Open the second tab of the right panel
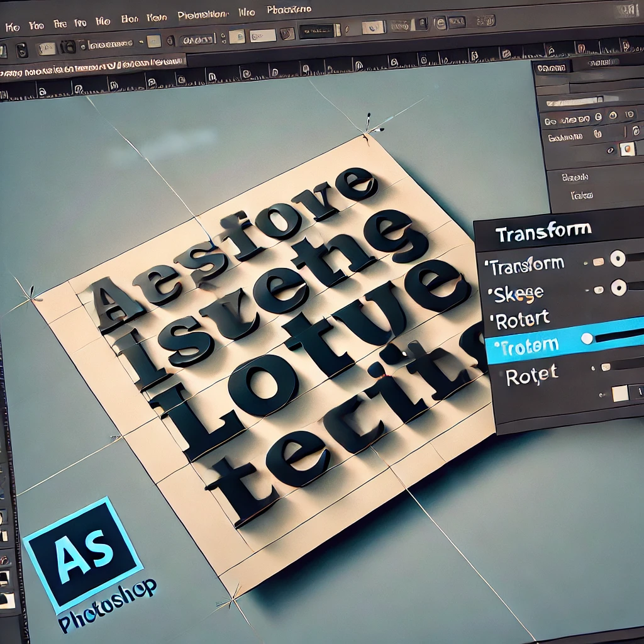 click(603, 64)
